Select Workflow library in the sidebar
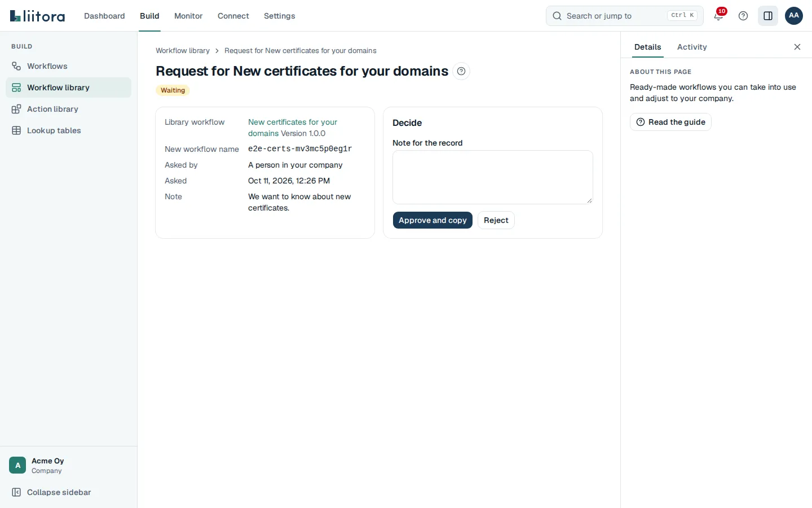The image size is (812, 508). [68, 87]
